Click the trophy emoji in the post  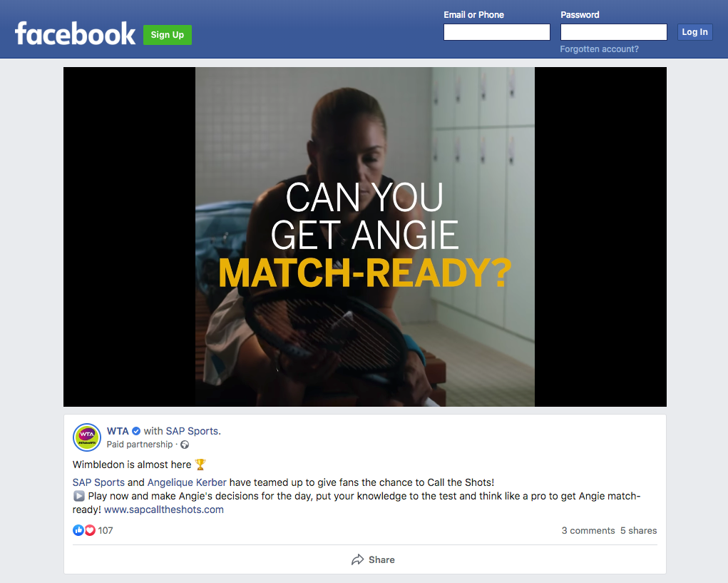200,465
